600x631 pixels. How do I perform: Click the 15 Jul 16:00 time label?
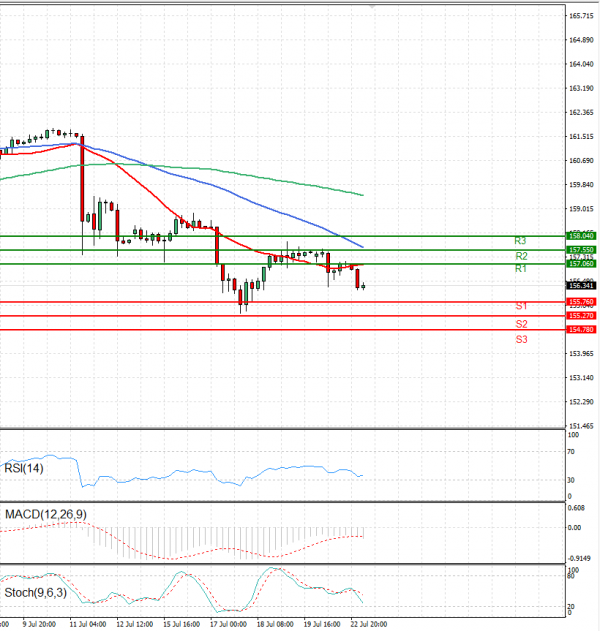[181, 624]
